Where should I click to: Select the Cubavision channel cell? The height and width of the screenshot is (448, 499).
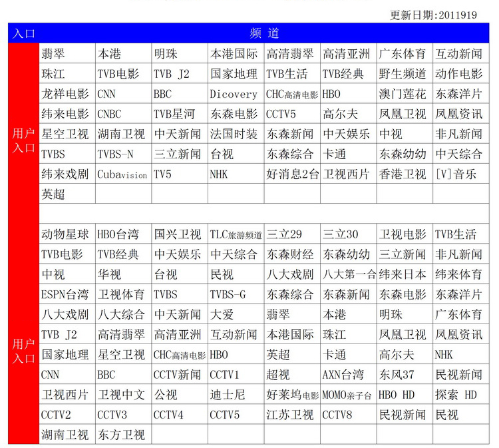(122, 174)
